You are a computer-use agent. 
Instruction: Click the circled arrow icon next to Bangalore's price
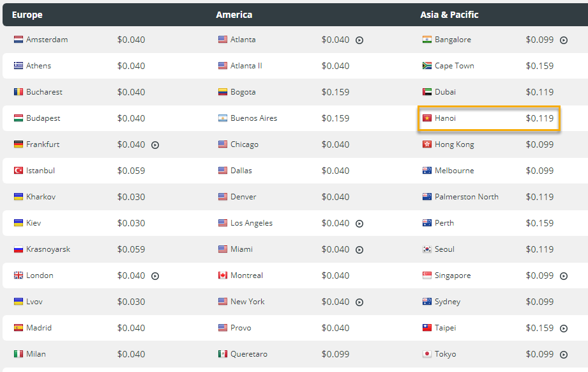pos(562,39)
